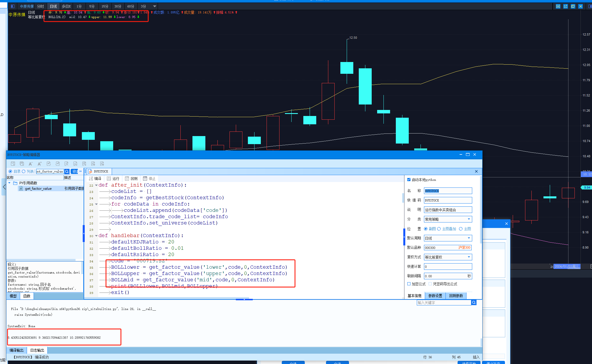Click the restore window icon at the chart top-right
592x364 pixels.
[x=573, y=6]
